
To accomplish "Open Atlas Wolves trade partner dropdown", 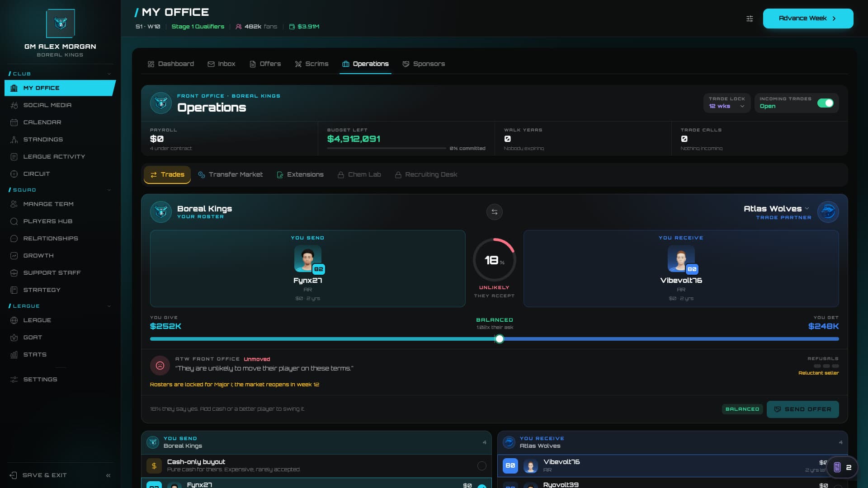I will pos(777,209).
